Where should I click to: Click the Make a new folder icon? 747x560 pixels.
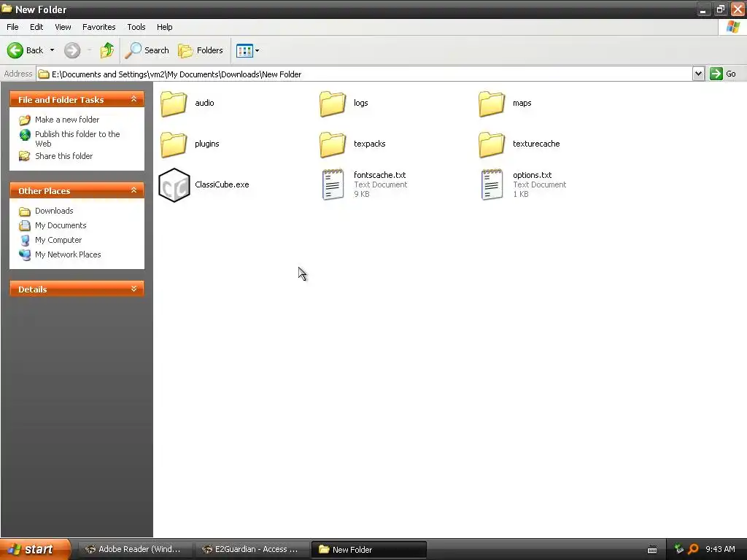[25, 120]
